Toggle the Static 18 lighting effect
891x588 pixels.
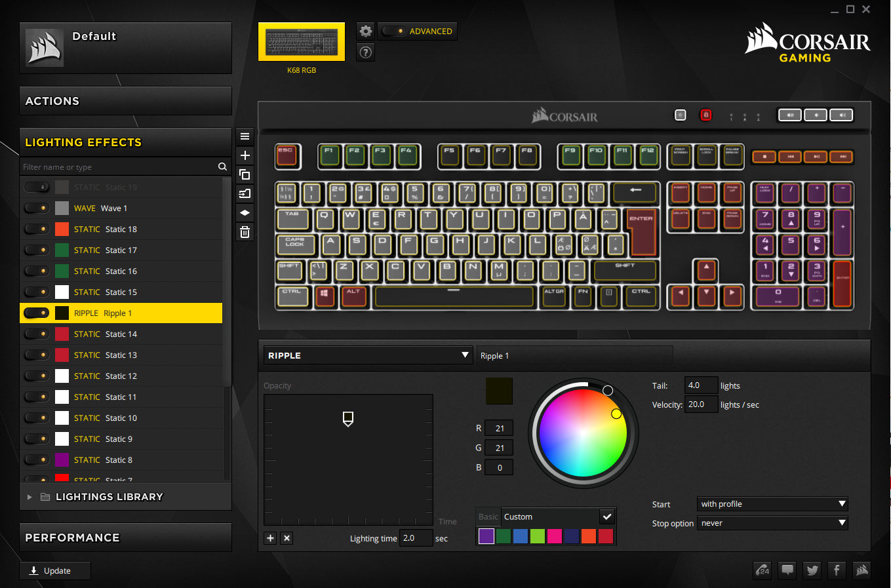click(x=36, y=229)
